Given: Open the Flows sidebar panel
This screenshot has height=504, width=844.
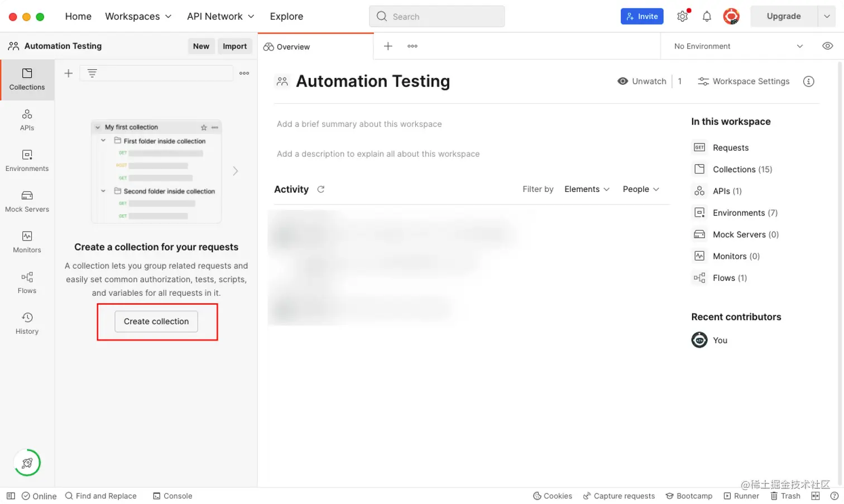Looking at the screenshot, I should point(27,284).
